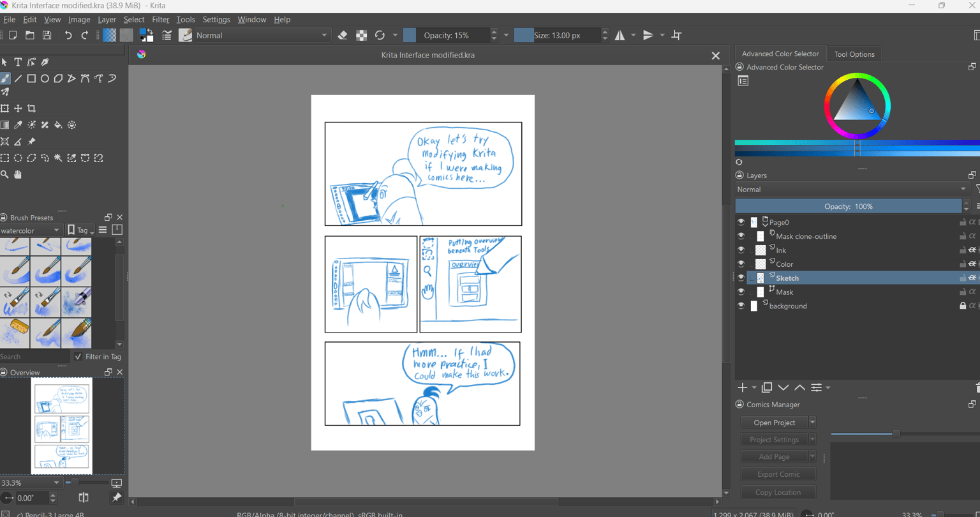980x517 pixels.
Task: Expand the watercolor brush tag dropdown
Action: 31,230
